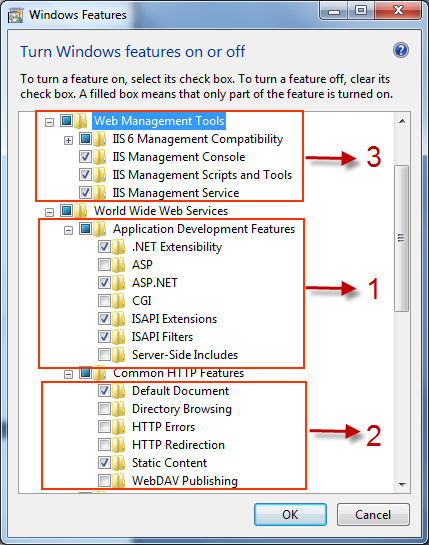Click folder icon beside Static Content
The height and width of the screenshot is (545, 429).
click(119, 463)
